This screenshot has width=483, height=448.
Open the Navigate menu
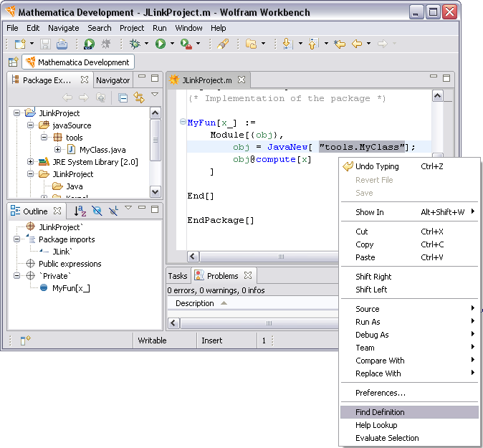64,28
